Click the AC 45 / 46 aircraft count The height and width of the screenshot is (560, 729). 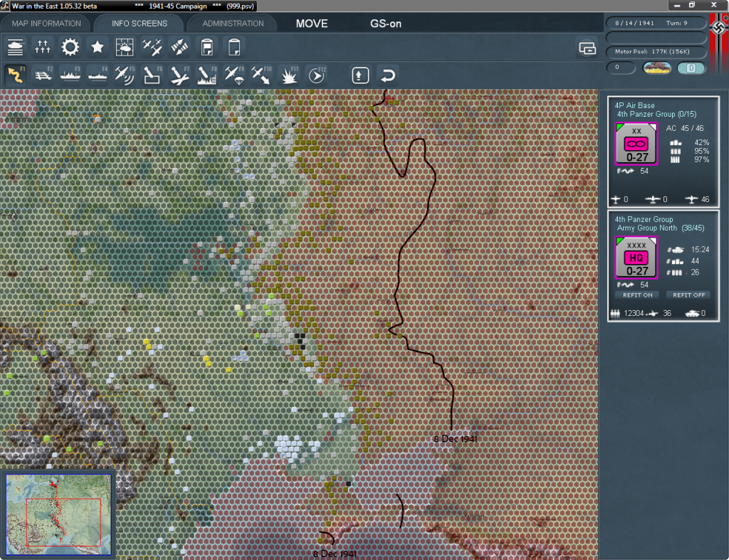coord(685,128)
